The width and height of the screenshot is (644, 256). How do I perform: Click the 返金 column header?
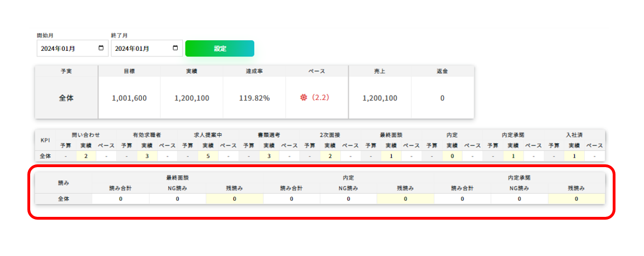[442, 71]
